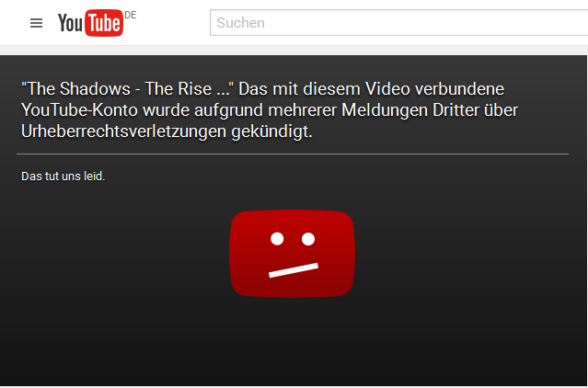
Task: Focus the "Suchen" search field
Action: (398, 23)
